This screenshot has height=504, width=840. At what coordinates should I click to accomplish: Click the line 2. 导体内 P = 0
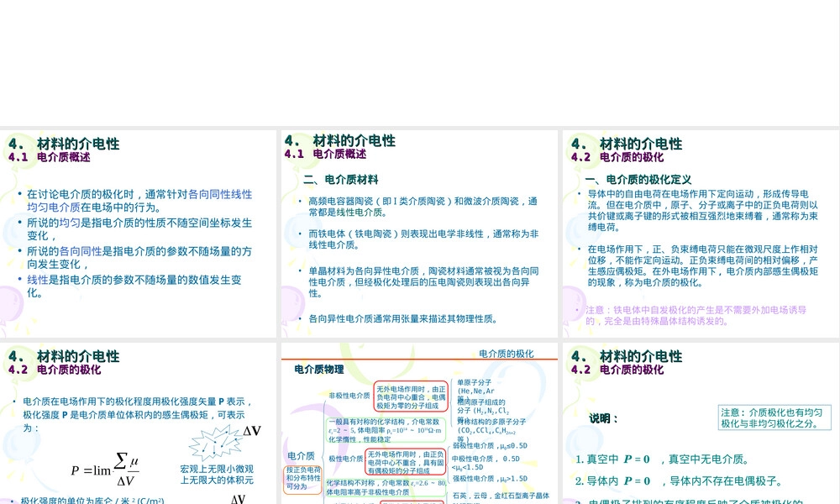678,481
